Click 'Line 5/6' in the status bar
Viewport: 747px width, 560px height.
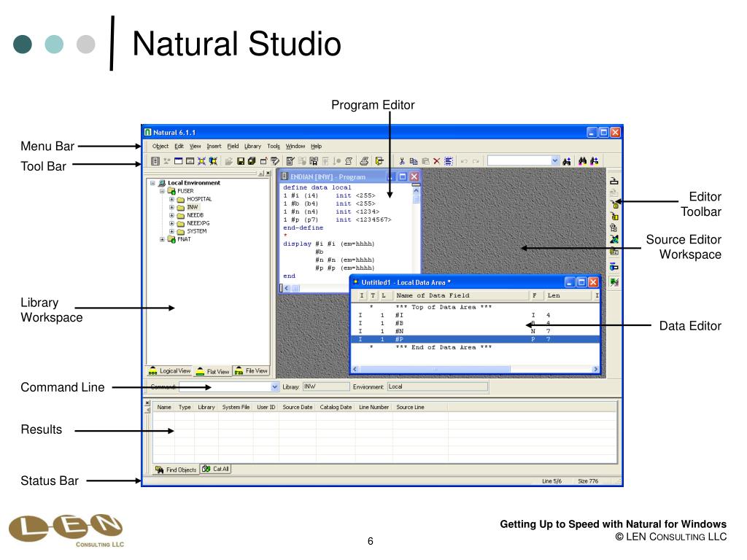click(551, 481)
